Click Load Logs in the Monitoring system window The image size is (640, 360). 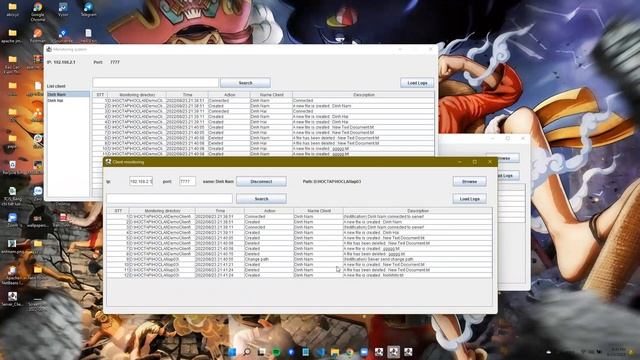(x=417, y=83)
